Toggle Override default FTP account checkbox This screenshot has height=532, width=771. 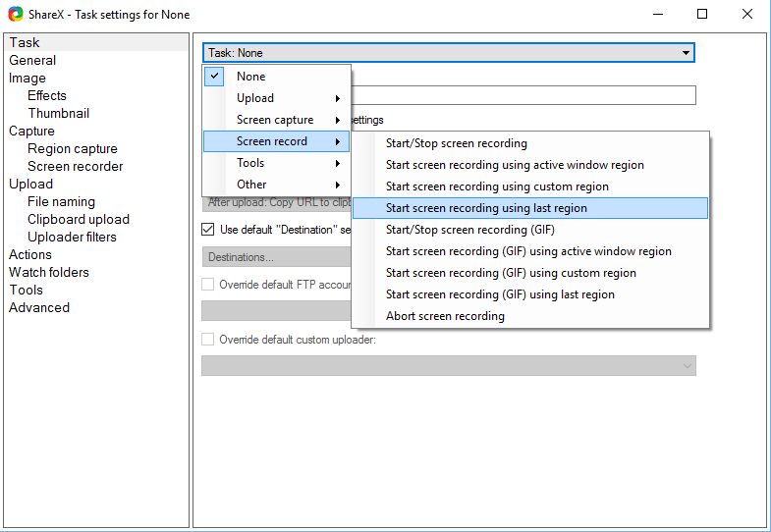208,285
